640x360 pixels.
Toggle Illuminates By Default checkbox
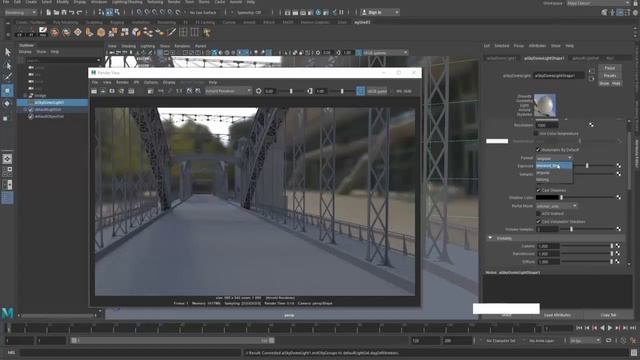[538, 150]
